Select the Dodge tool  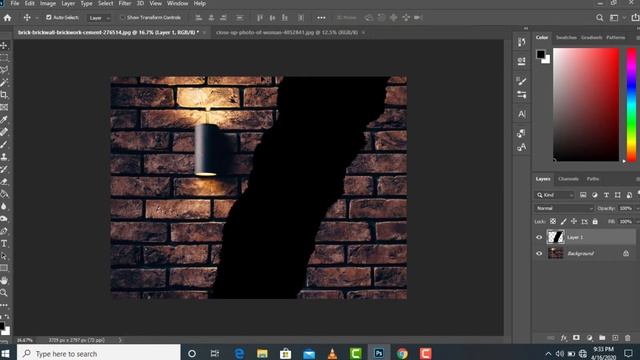[x=4, y=218]
